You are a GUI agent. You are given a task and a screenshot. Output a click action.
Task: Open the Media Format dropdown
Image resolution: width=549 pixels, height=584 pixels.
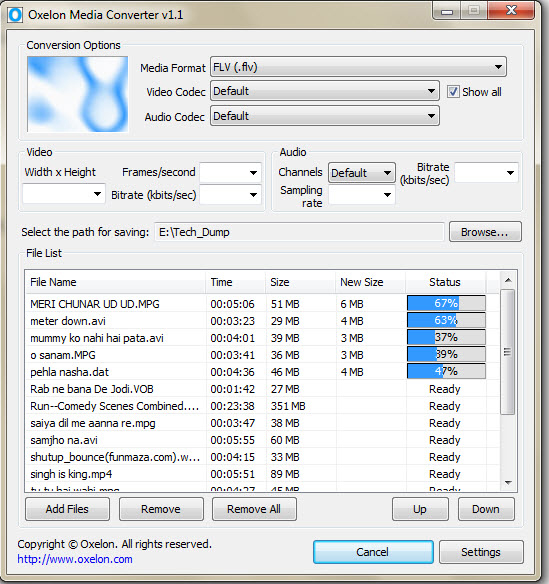pyautogui.click(x=358, y=67)
